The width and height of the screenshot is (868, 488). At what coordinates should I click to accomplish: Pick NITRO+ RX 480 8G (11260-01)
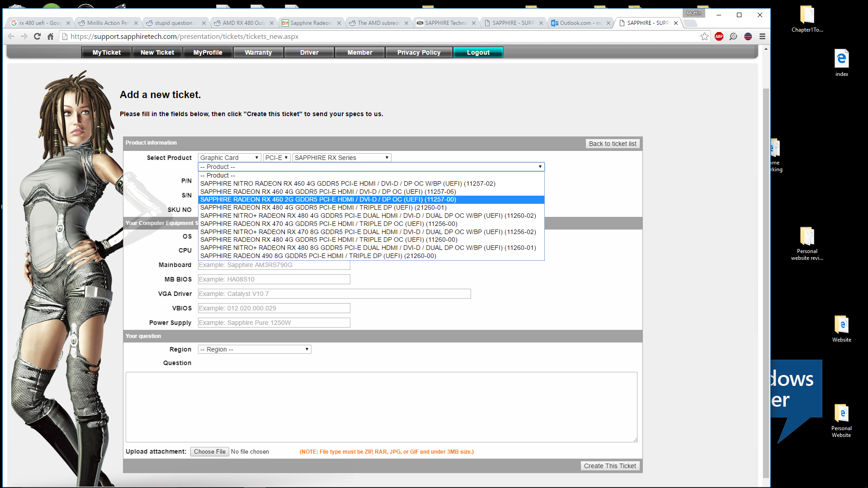click(371, 248)
